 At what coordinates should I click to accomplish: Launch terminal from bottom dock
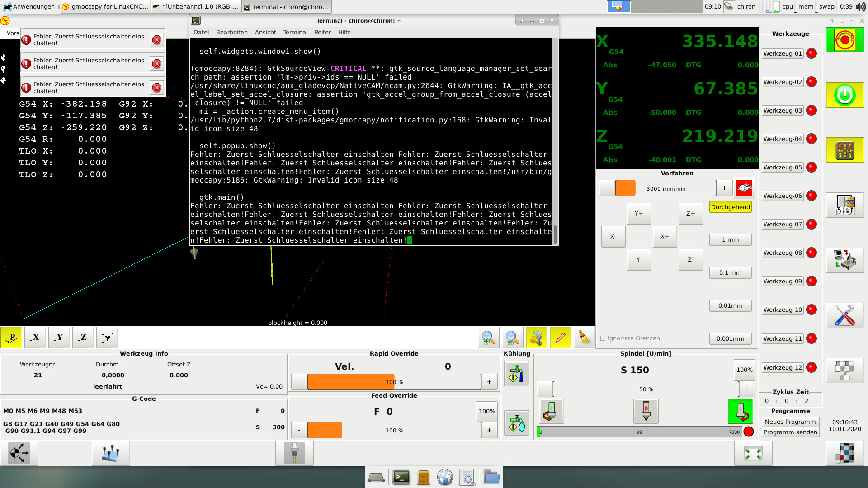(x=401, y=477)
